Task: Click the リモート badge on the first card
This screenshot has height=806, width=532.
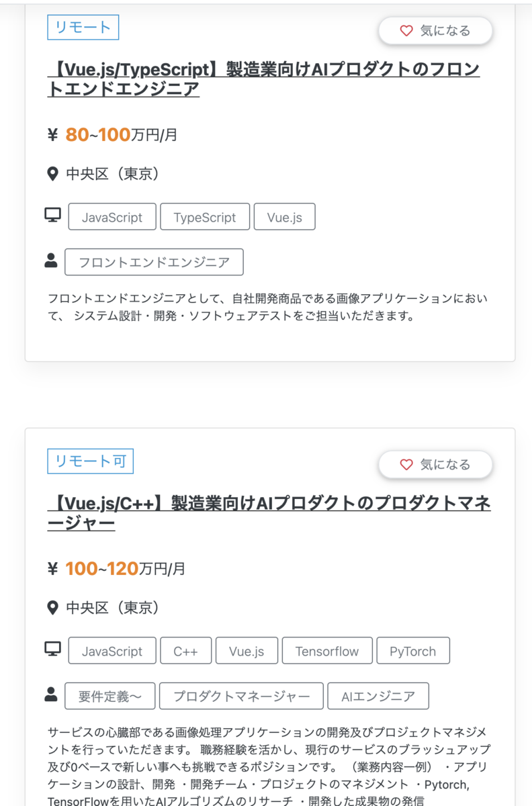Action: pos(83,28)
